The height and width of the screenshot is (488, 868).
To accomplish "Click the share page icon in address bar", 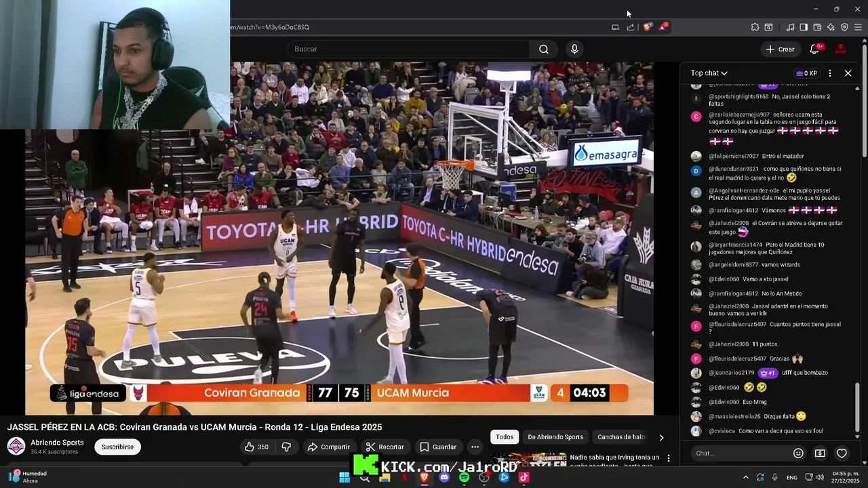I will (x=631, y=27).
